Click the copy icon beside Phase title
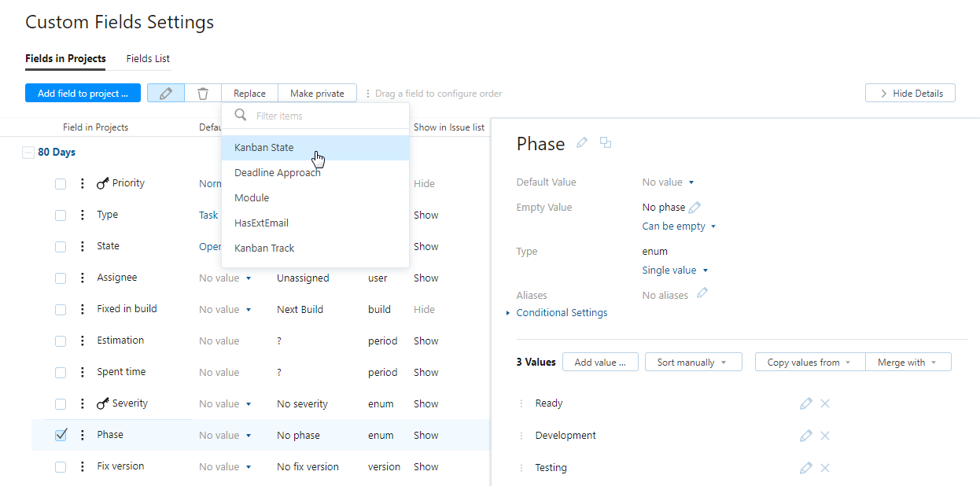The height and width of the screenshot is (486, 980). [x=606, y=142]
